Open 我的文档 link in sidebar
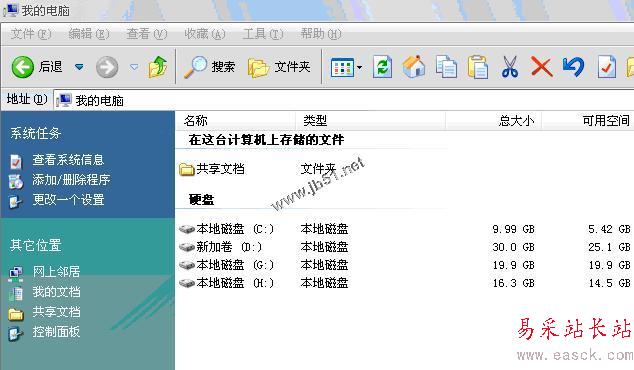634x370 pixels. click(x=56, y=292)
